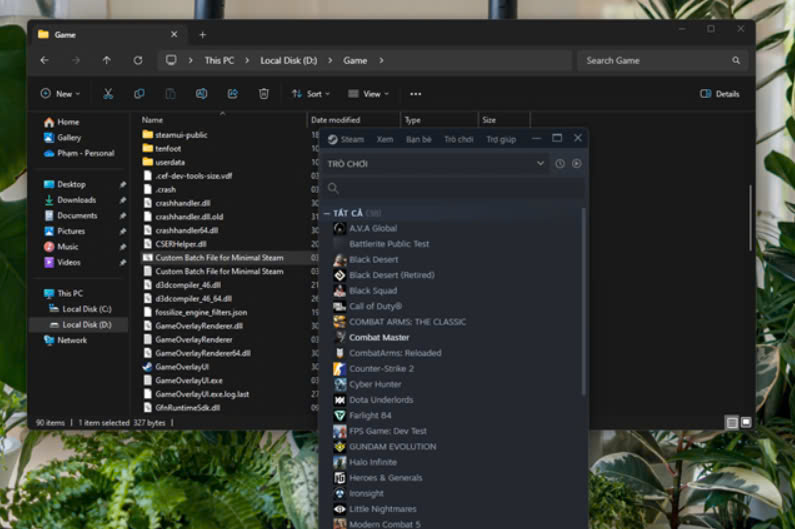Viewport: 795px width, 529px height.
Task: Click the Cut scissors icon in Explorer toolbar
Action: point(108,94)
